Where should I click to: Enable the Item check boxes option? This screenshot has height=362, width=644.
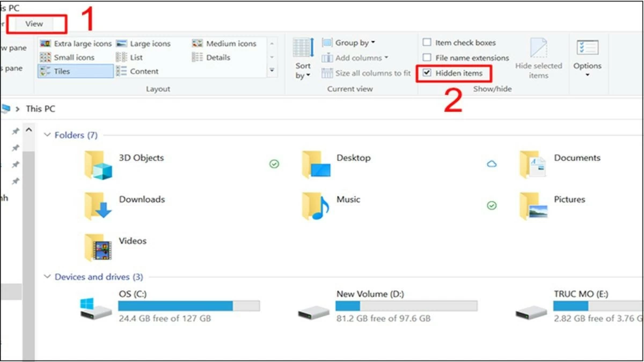pyautogui.click(x=427, y=42)
